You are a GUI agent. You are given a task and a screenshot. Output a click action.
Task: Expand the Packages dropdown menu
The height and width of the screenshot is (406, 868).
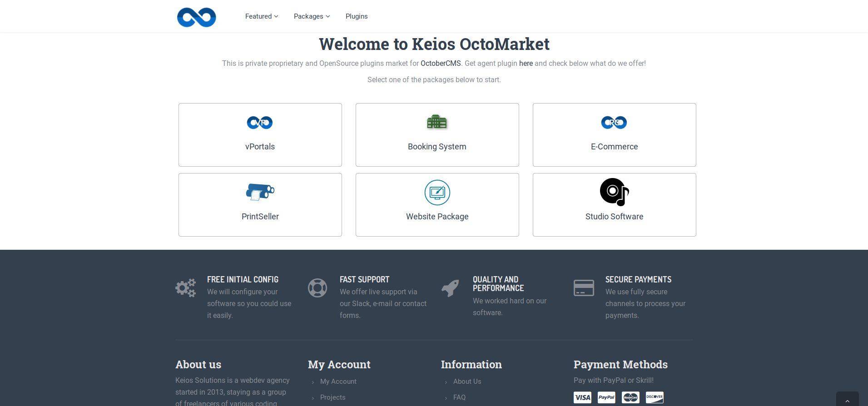click(312, 16)
